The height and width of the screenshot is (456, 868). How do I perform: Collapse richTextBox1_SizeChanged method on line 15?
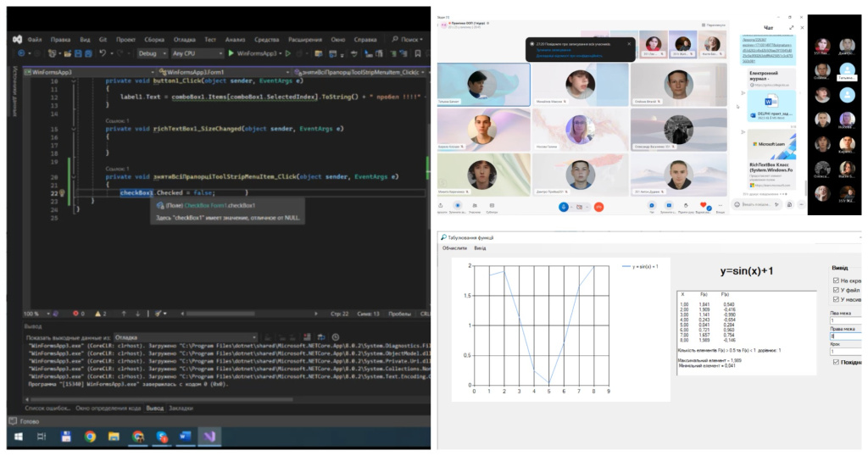click(x=74, y=129)
